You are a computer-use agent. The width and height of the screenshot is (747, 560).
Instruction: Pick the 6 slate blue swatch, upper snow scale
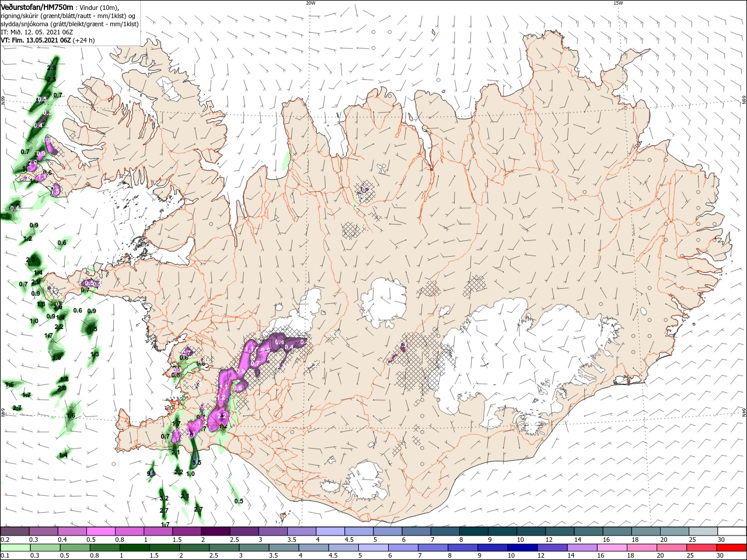coord(417,531)
